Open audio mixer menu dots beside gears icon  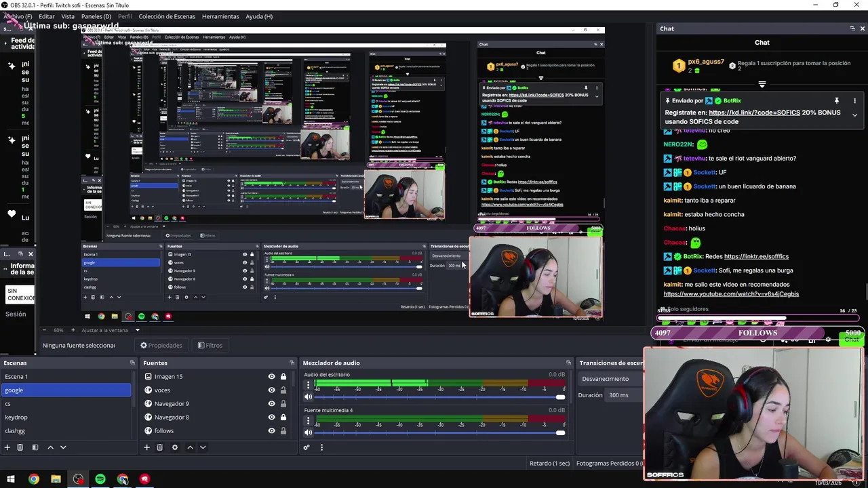(321, 447)
